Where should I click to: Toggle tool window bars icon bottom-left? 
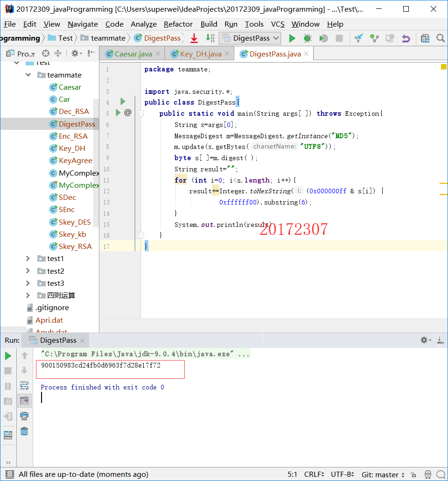click(x=9, y=474)
